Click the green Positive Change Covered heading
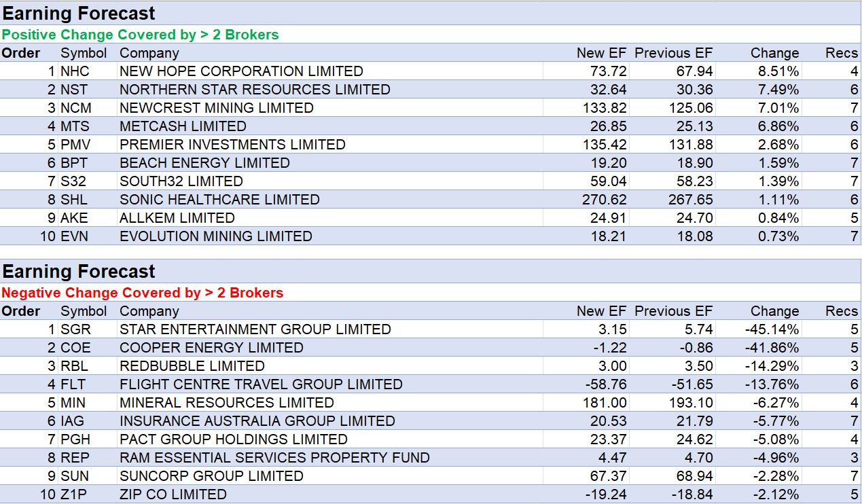This screenshot has height=504, width=862. 140,35
